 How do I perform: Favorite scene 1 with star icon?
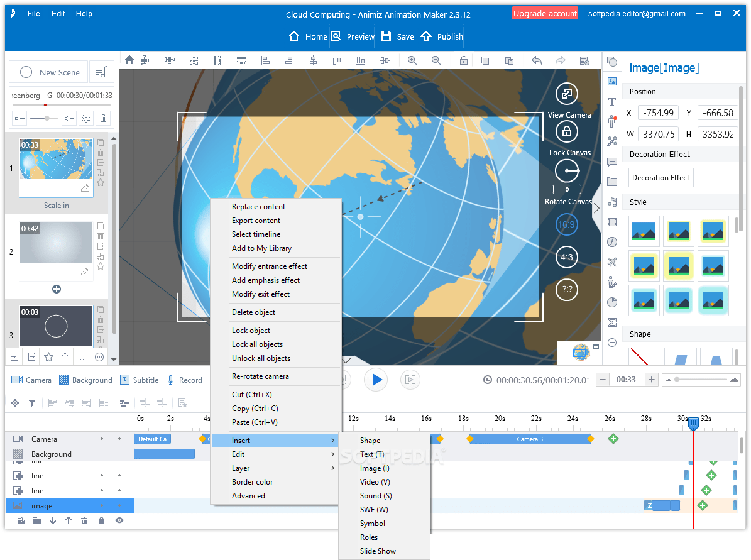tap(101, 182)
